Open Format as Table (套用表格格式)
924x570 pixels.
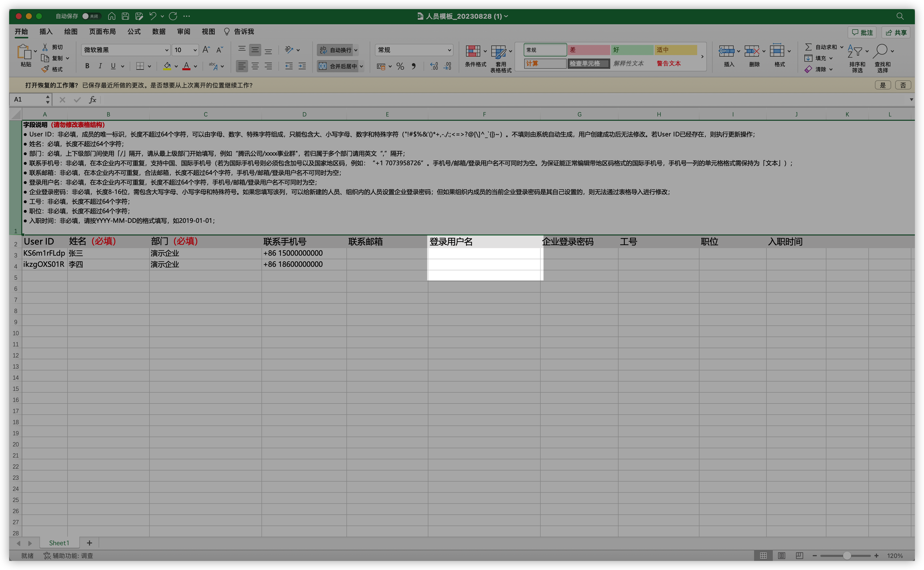point(501,59)
